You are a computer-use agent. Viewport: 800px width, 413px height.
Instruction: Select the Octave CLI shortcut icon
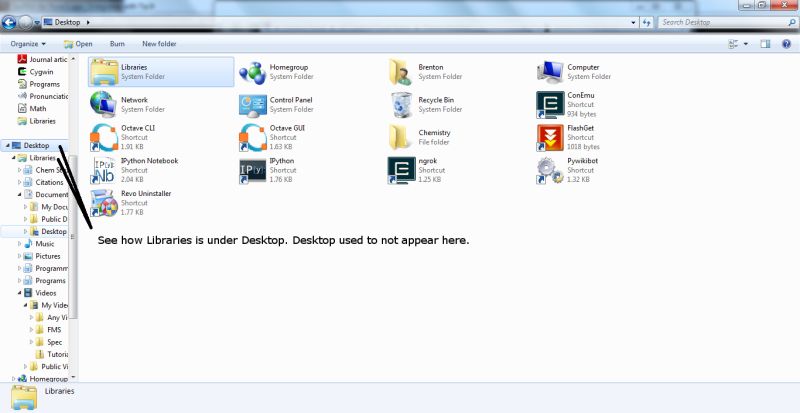click(104, 137)
